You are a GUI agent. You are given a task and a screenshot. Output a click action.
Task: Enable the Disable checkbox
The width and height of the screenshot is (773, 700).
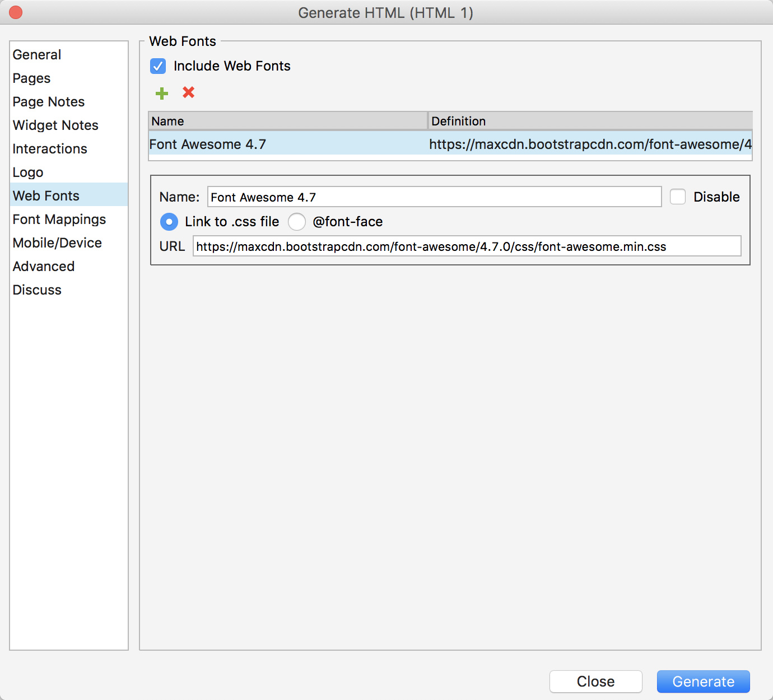pyautogui.click(x=678, y=197)
